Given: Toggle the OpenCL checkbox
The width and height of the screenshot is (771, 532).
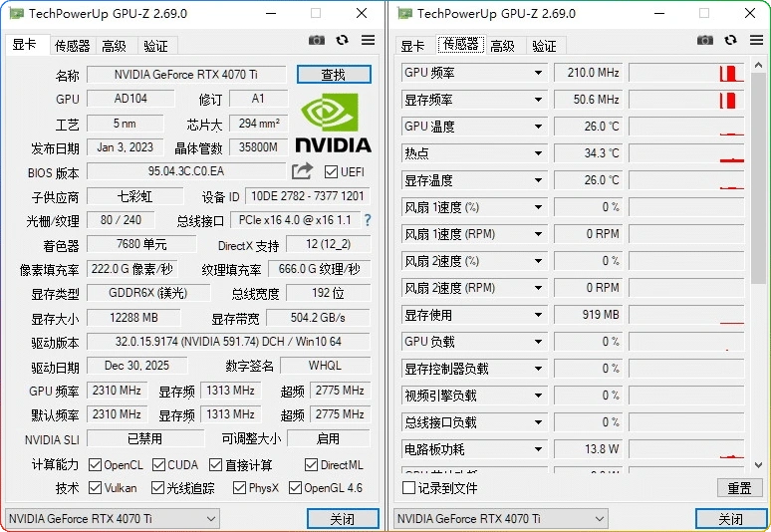Looking at the screenshot, I should pos(95,464).
